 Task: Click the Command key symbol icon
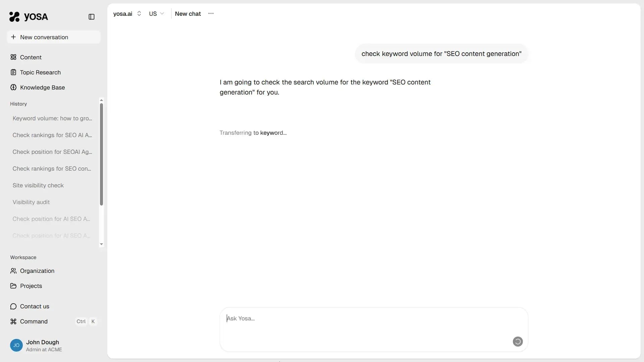(x=13, y=321)
